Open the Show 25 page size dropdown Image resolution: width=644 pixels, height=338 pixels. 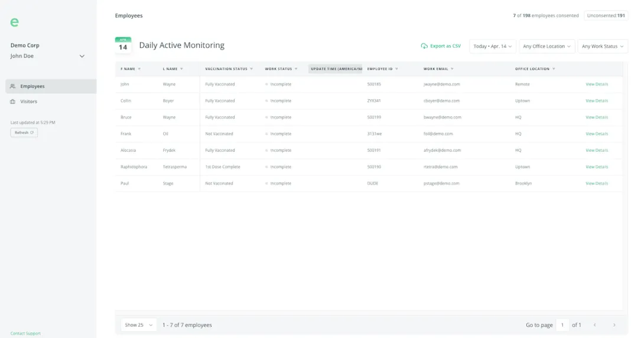coord(139,325)
